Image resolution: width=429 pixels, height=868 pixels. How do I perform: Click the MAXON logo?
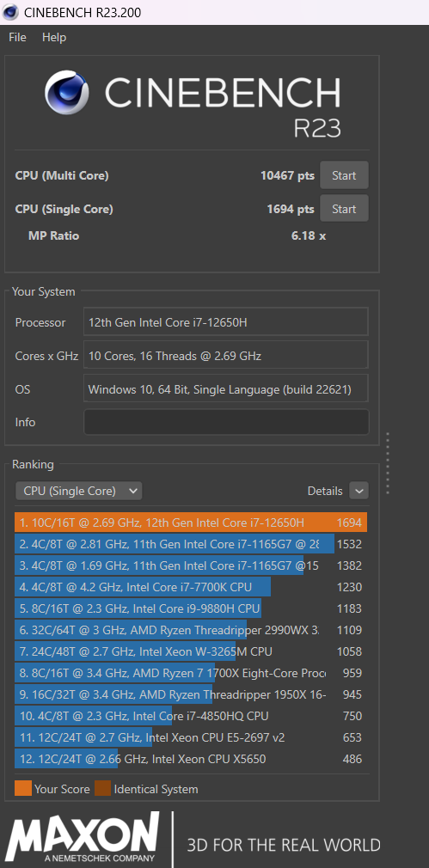coord(83,836)
